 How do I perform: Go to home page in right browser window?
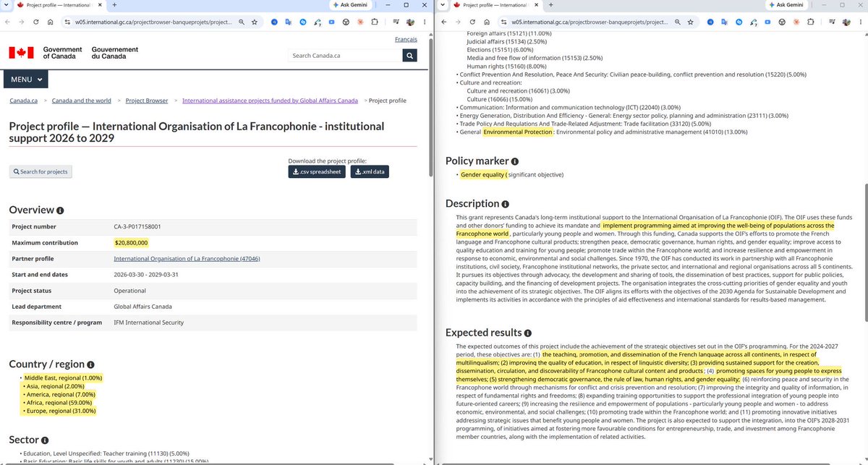point(485,22)
